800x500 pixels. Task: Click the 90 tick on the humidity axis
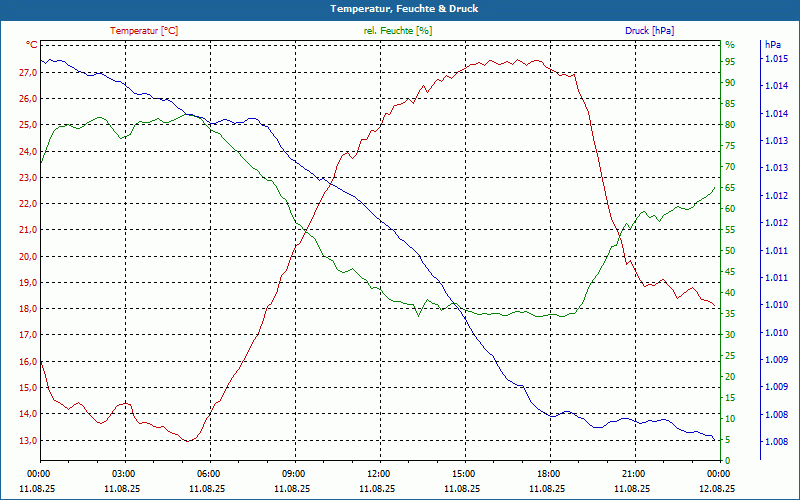click(730, 83)
